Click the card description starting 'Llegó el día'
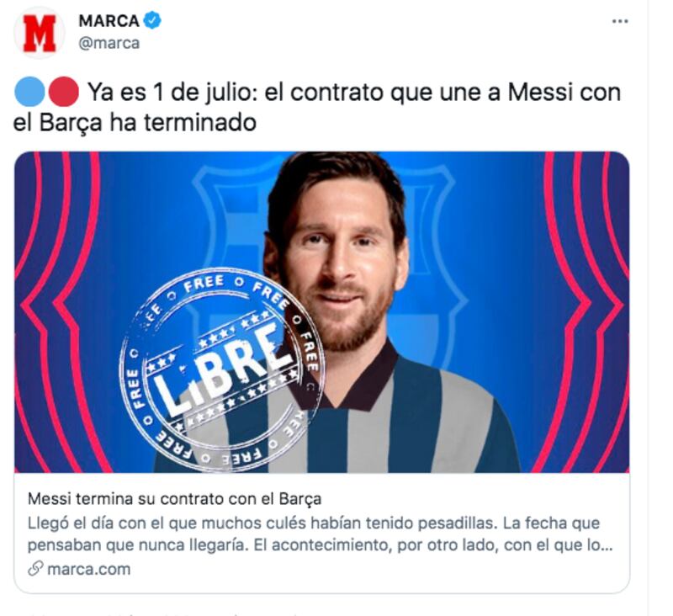 click(x=321, y=534)
